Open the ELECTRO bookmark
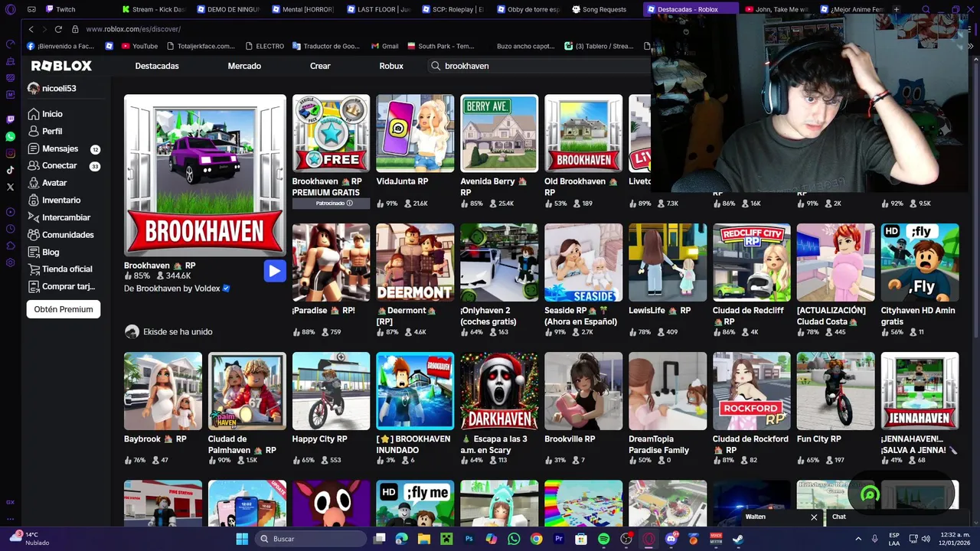Image resolution: width=980 pixels, height=551 pixels. pyautogui.click(x=264, y=46)
